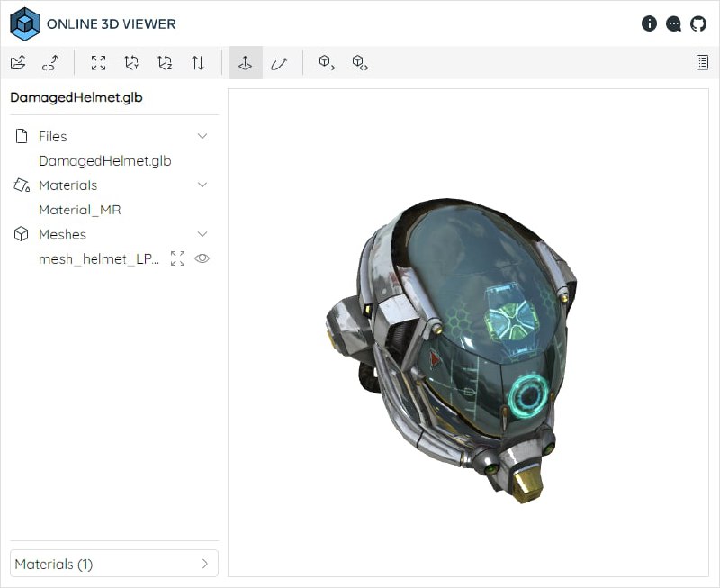This screenshot has width=720, height=588.
Task: Zoom to the mesh_helmet_LP mesh
Action: click(177, 258)
